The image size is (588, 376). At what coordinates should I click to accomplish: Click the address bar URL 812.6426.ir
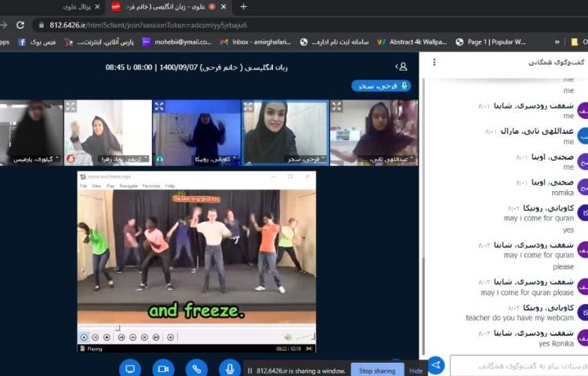point(148,25)
